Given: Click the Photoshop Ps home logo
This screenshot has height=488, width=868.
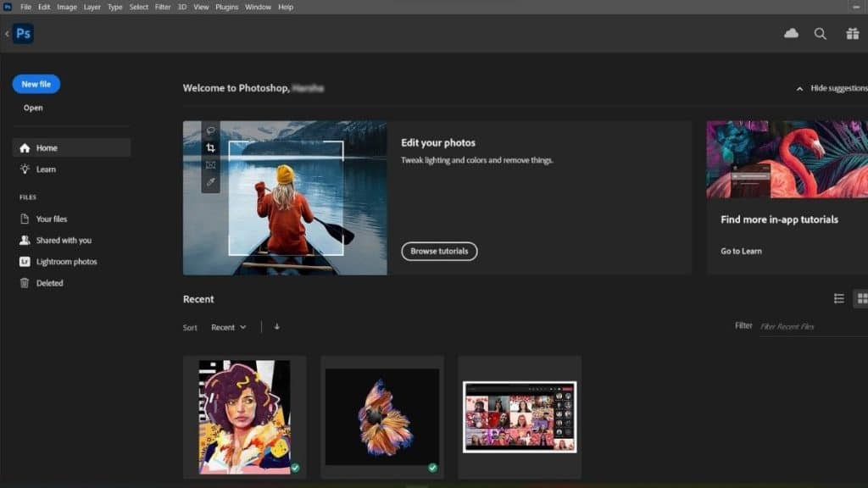Looking at the screenshot, I should [23, 34].
